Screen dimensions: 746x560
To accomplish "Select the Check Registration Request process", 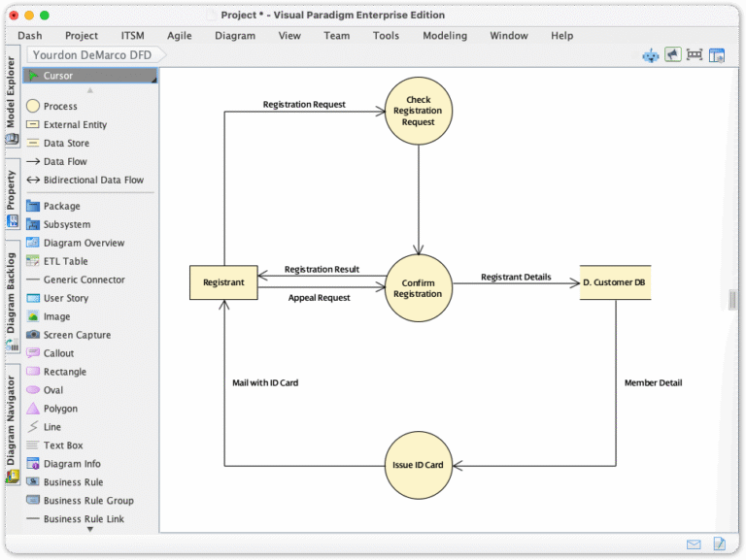I will pyautogui.click(x=419, y=111).
